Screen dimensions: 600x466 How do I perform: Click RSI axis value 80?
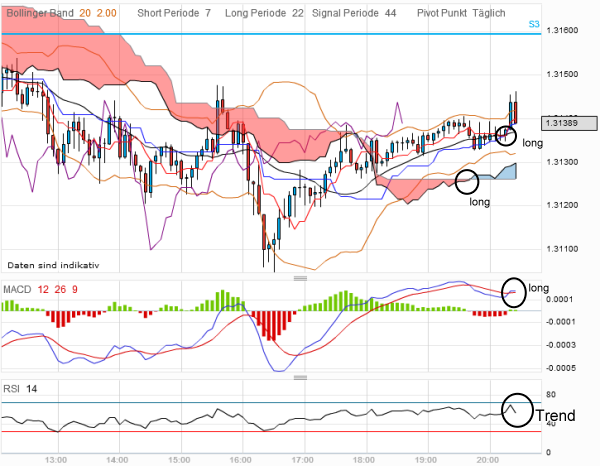coord(551,394)
